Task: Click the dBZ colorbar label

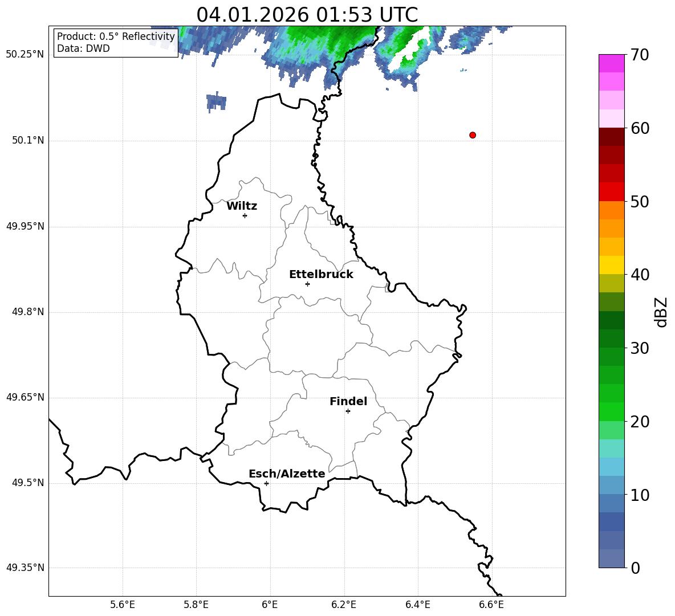Action: click(x=662, y=312)
